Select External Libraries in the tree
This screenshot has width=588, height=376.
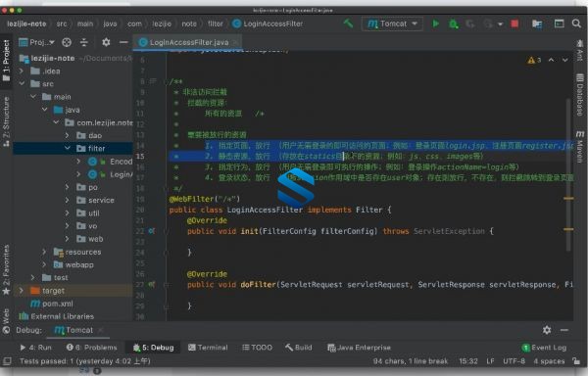tap(56, 316)
